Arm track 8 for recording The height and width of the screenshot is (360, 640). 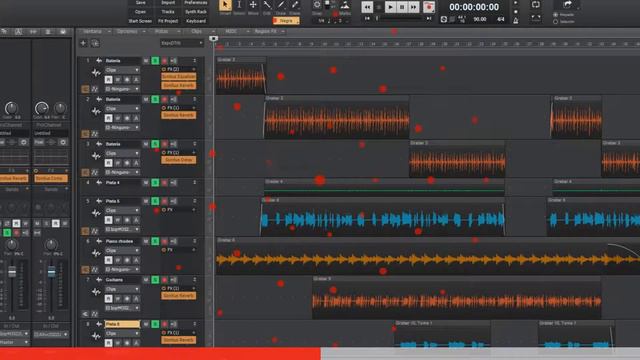(164, 324)
